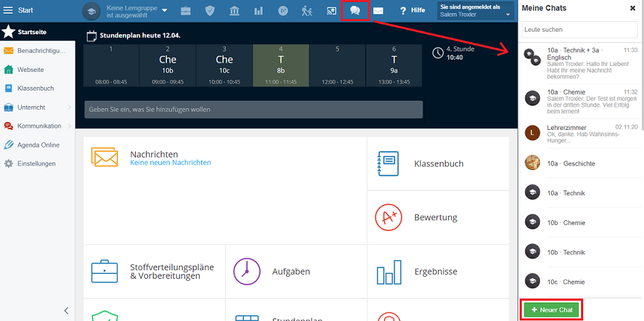Open the briefcase icon in top toolbar
Screen dimensions: 644x321
pyautogui.click(x=185, y=11)
